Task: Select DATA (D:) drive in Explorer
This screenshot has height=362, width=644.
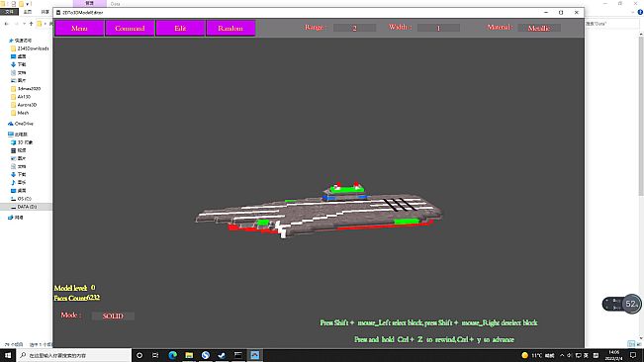Action: pyautogui.click(x=24, y=207)
